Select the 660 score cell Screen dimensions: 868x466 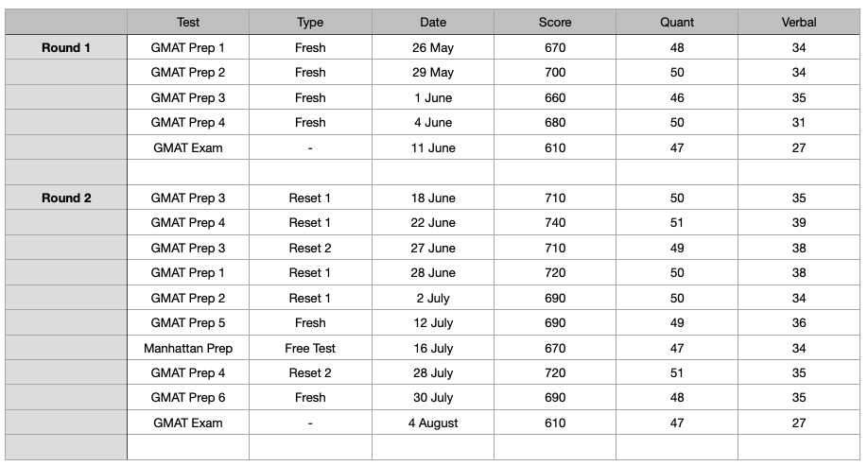point(555,97)
